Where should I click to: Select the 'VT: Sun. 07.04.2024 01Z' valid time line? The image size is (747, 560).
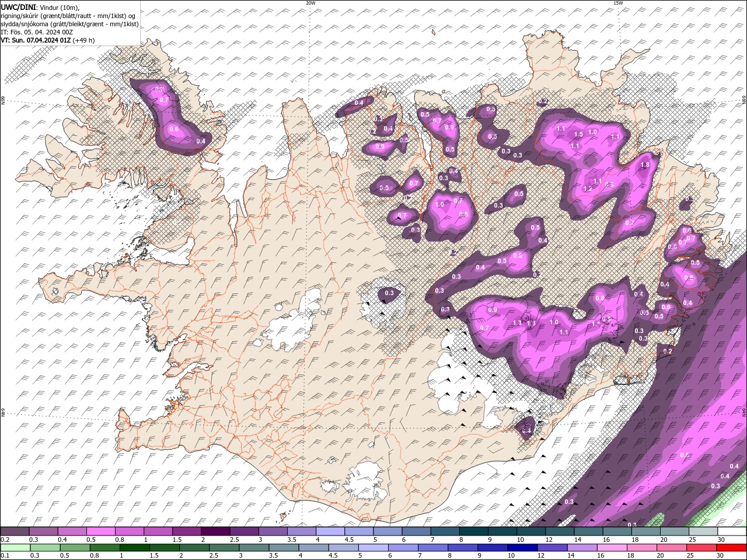tap(36, 40)
